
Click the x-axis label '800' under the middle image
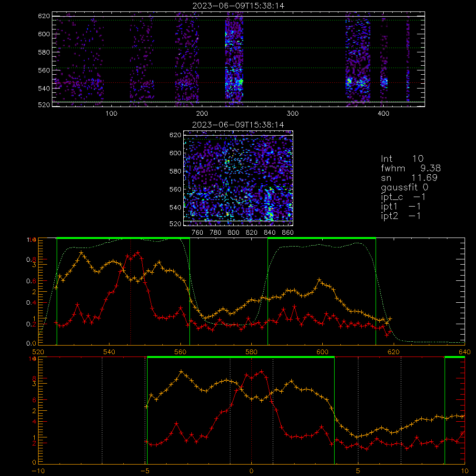coord(233,233)
